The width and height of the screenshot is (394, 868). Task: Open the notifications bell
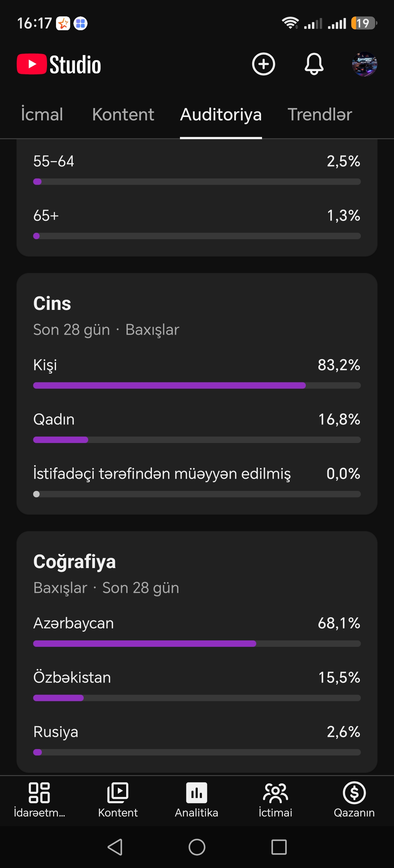[x=314, y=64]
